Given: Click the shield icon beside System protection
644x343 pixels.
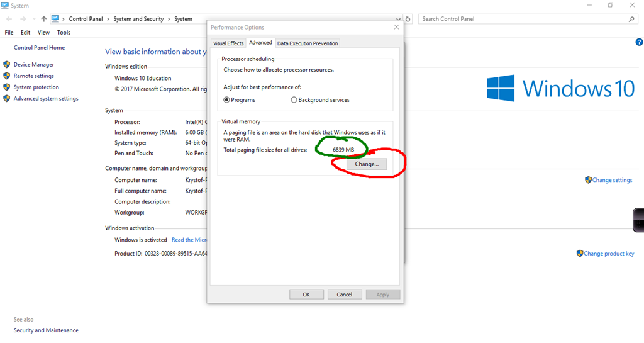Looking at the screenshot, I should 6,87.
